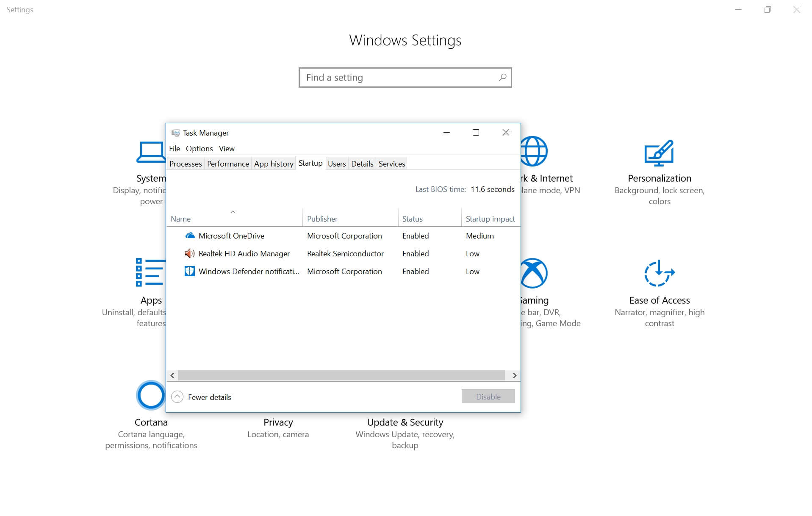Click the horizontal scrollbar right arrow
812x516 pixels.
514,375
